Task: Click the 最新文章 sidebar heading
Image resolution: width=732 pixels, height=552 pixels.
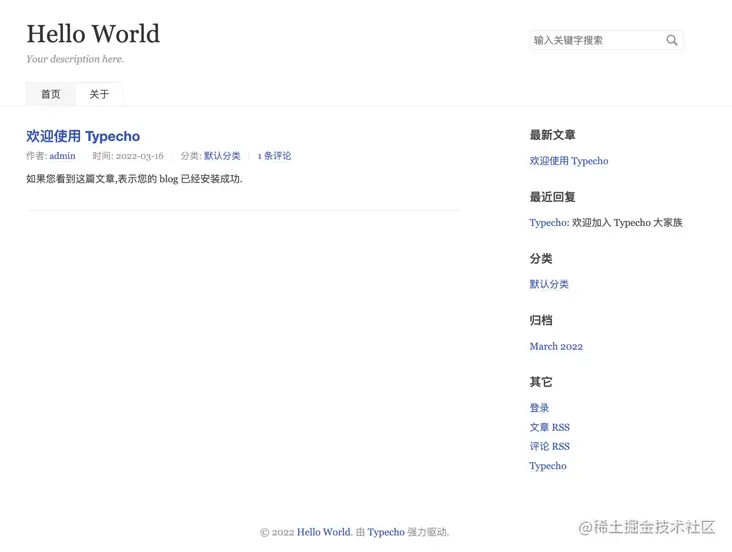Action: click(x=552, y=135)
